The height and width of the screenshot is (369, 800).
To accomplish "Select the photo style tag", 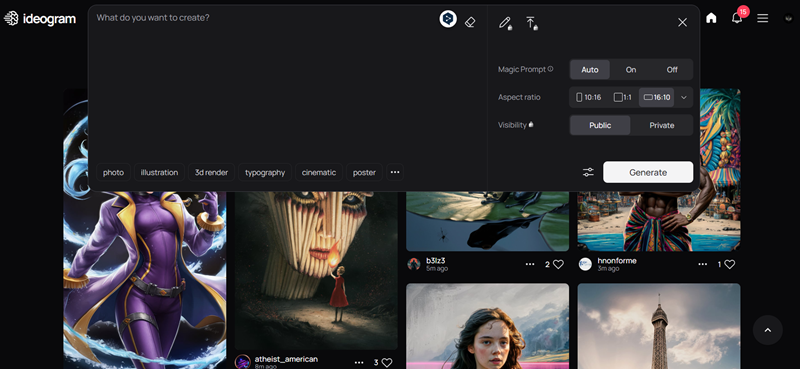I will click(x=113, y=173).
